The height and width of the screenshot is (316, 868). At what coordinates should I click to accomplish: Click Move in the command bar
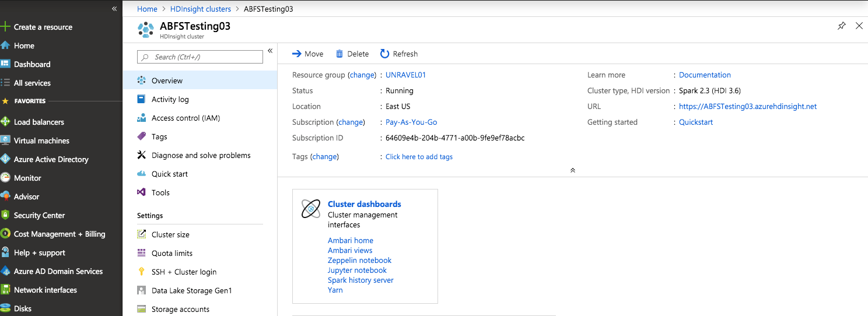tap(307, 54)
